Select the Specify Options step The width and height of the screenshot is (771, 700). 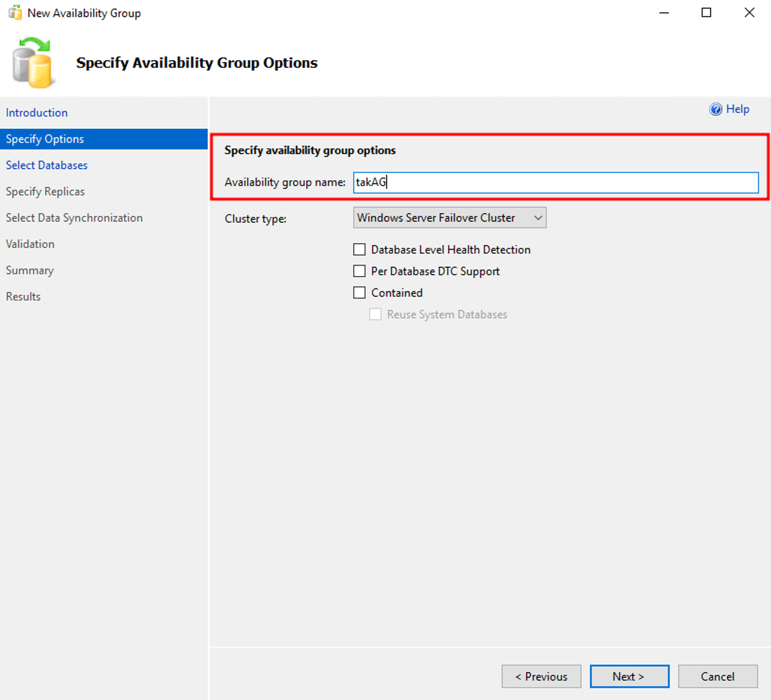click(45, 139)
